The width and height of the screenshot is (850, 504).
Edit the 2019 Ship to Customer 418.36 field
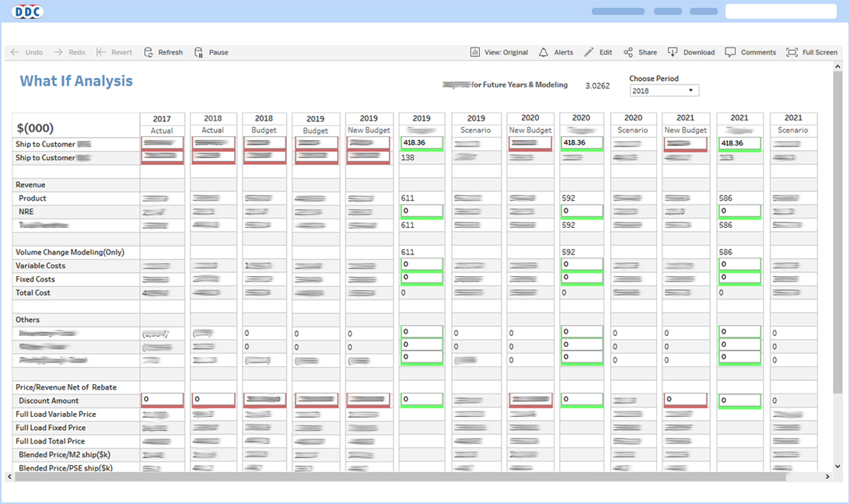click(421, 143)
